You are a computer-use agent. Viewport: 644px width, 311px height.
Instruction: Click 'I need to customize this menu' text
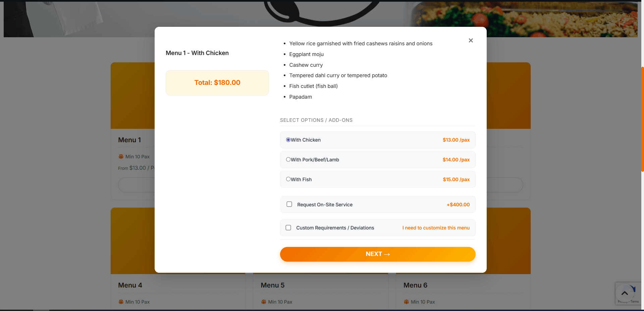[x=436, y=228]
